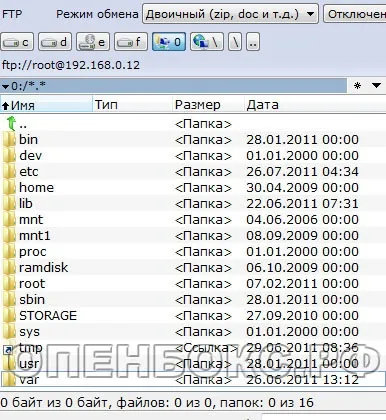Screen dimensions: 386x420
Task: Click date 08.09.2009 00:00 of mnt1
Action: click(x=302, y=236)
